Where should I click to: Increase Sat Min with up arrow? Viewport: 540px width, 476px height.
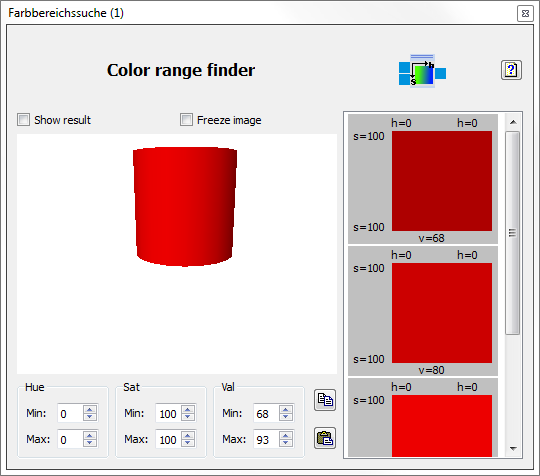188,409
